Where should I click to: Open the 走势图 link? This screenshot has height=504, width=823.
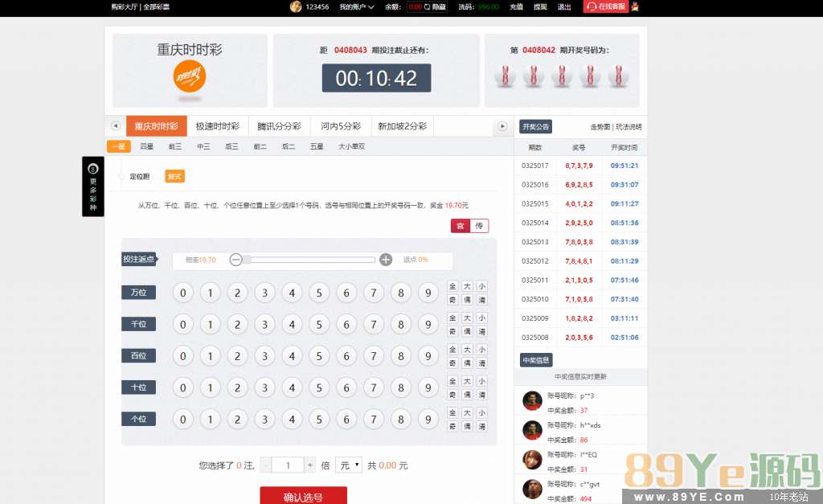(600, 127)
